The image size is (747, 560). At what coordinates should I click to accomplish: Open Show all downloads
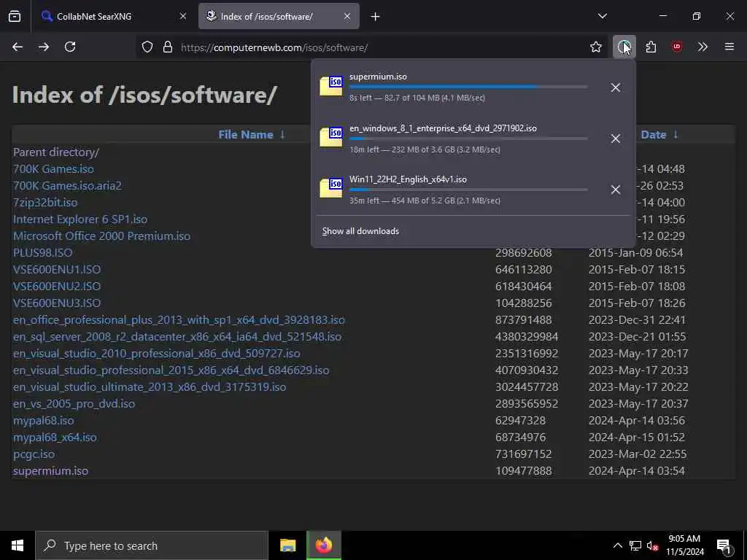click(360, 231)
